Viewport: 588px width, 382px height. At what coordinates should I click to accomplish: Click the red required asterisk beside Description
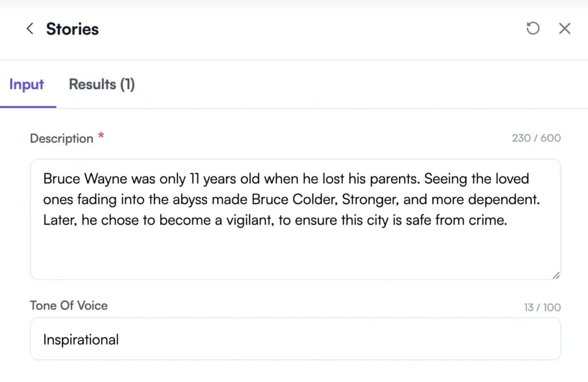tap(101, 136)
